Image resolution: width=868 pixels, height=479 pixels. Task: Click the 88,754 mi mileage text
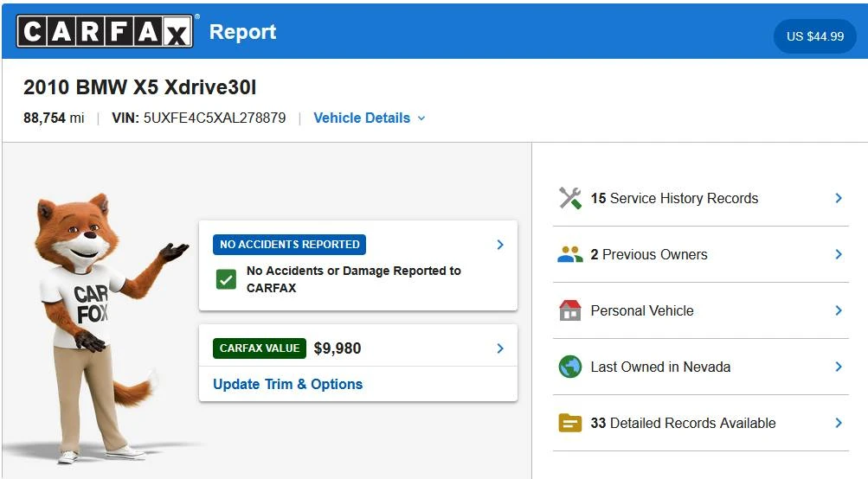54,118
